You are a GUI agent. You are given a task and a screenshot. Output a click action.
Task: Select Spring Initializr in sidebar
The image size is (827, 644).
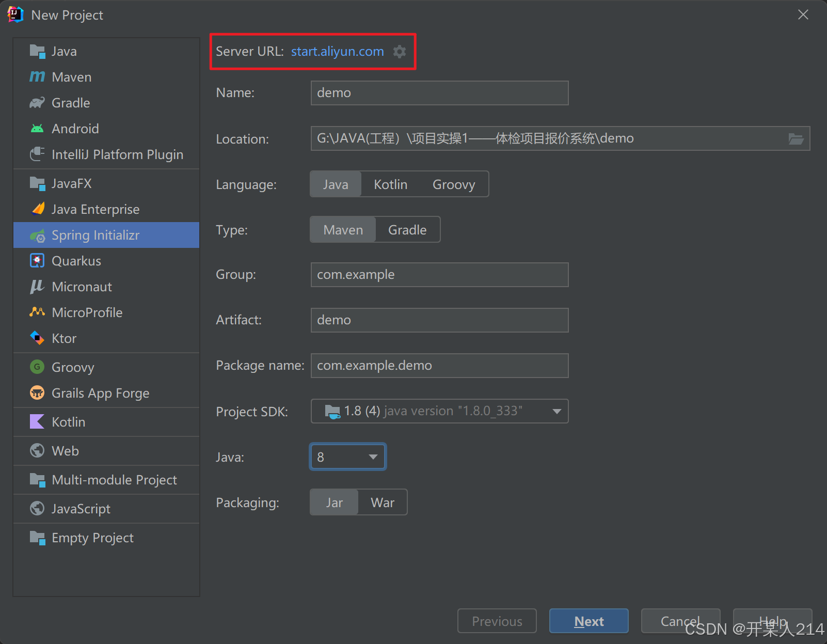click(106, 235)
